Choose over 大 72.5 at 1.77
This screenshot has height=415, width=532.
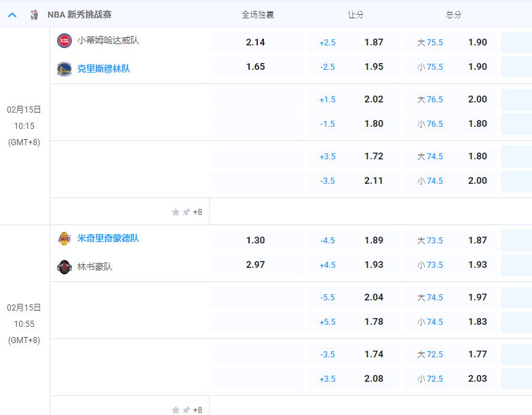(x=451, y=354)
